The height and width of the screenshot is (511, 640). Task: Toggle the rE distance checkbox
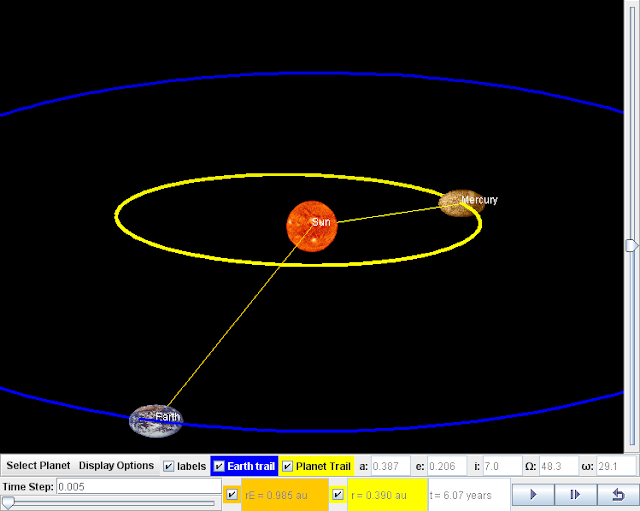click(232, 495)
